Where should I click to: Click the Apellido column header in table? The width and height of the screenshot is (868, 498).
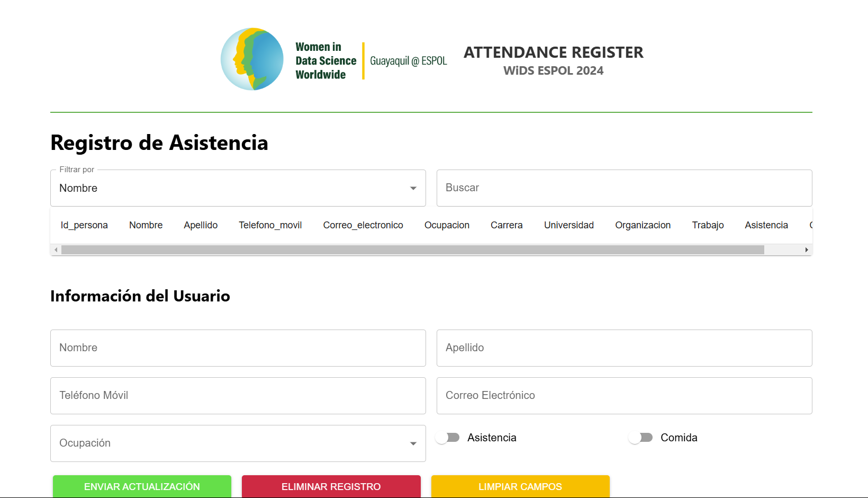tap(201, 225)
